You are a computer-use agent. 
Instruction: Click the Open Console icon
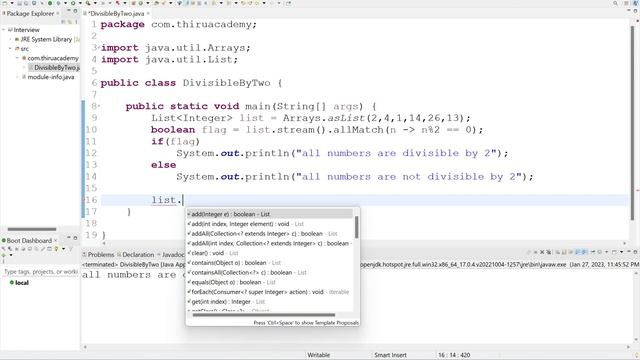tap(614, 252)
